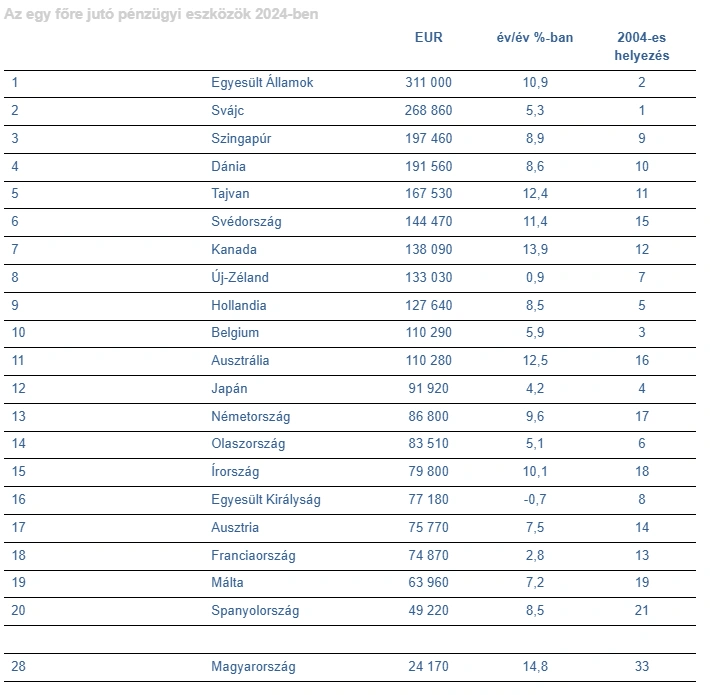
Task: Click the Magyarország row label
Action: pyautogui.click(x=253, y=667)
